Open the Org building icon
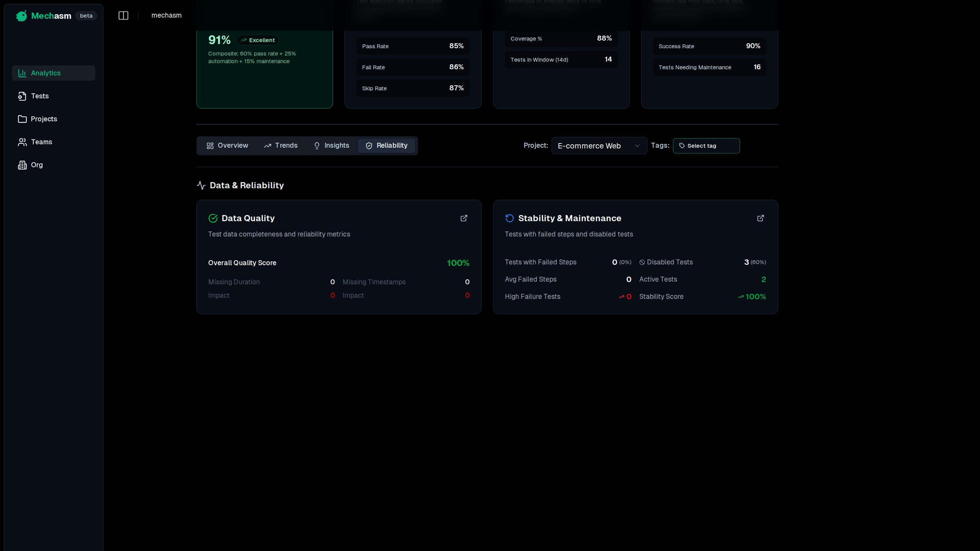The image size is (980, 551). [22, 165]
